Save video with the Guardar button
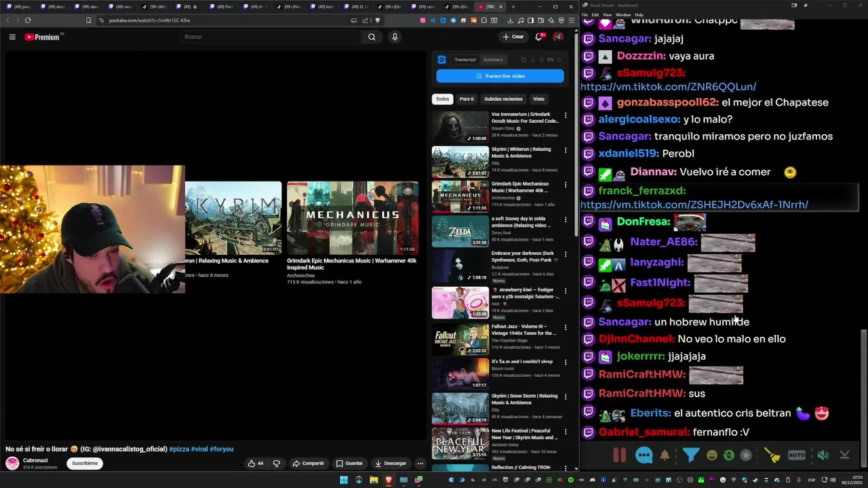Screen dimensions: 868x488 (349, 464)
